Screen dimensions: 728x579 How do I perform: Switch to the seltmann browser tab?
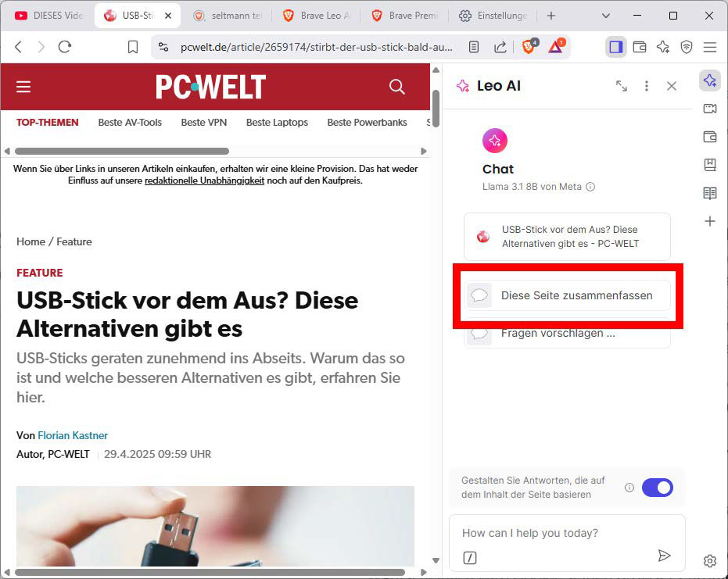coord(227,15)
